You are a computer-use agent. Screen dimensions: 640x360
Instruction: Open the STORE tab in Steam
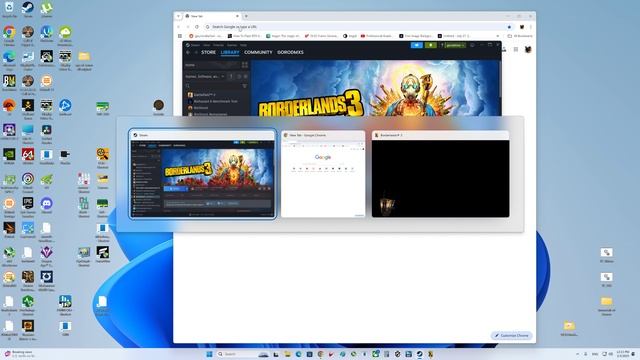pos(208,52)
